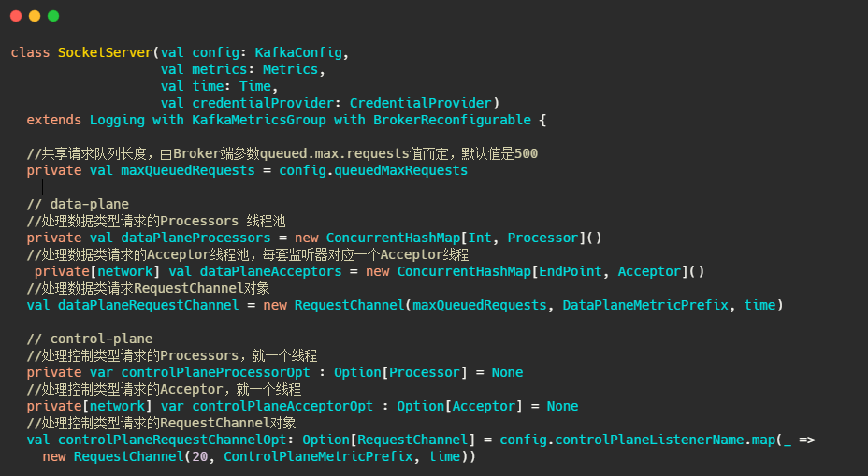
Task: Click the ControlPlaneMetricPrefix argument
Action: pos(322,456)
